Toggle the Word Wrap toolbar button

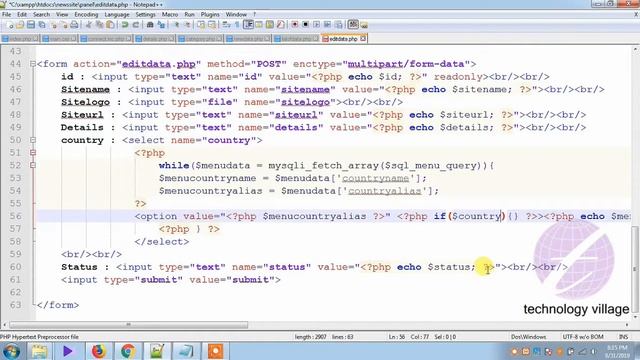[x=227, y=25]
